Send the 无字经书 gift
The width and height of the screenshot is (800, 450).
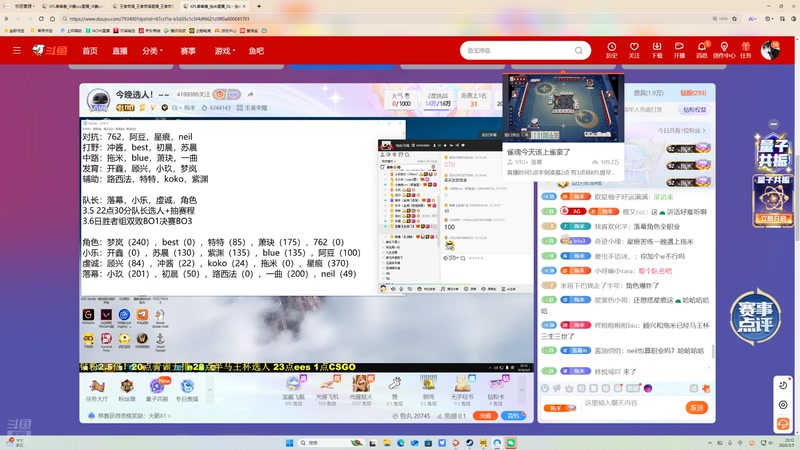click(462, 390)
